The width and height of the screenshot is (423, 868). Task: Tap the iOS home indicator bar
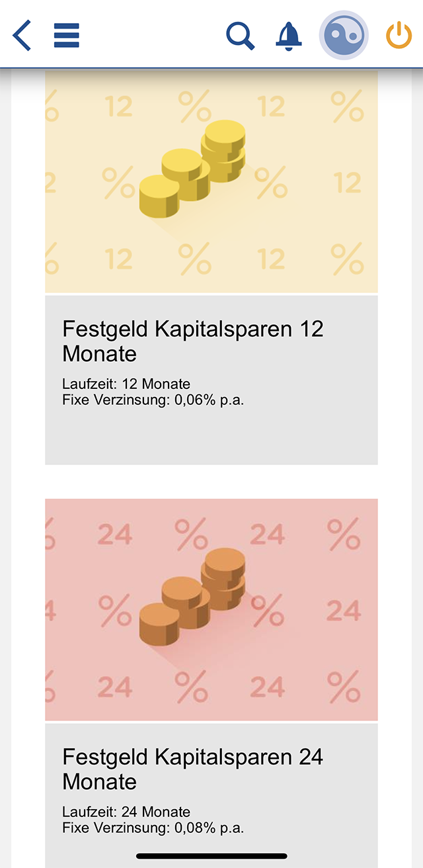[211, 856]
